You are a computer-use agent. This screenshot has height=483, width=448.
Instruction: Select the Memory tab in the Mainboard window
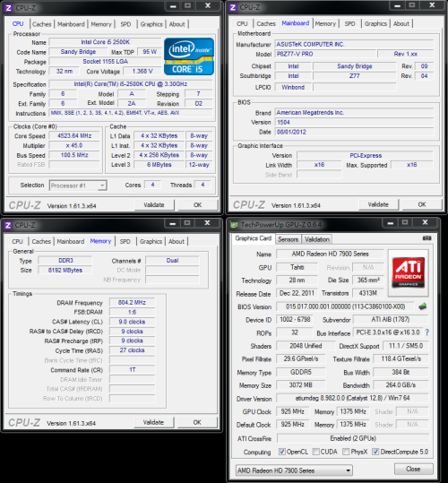click(325, 23)
